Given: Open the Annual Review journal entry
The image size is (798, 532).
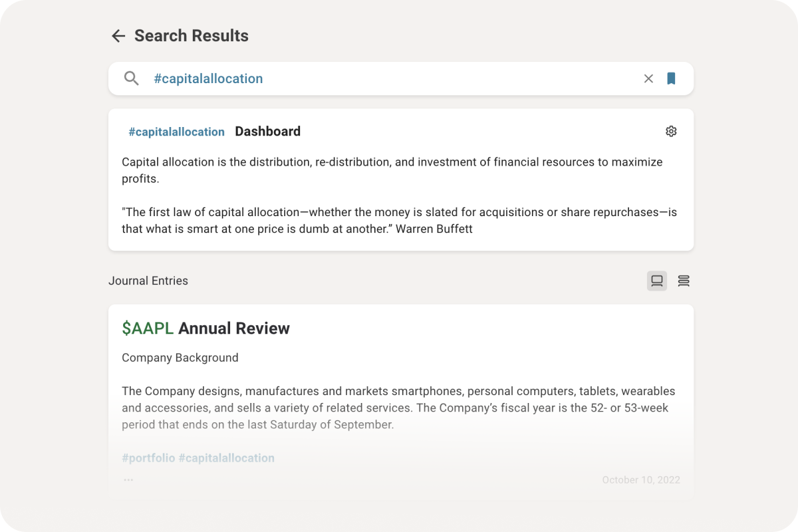Looking at the screenshot, I should pyautogui.click(x=234, y=328).
